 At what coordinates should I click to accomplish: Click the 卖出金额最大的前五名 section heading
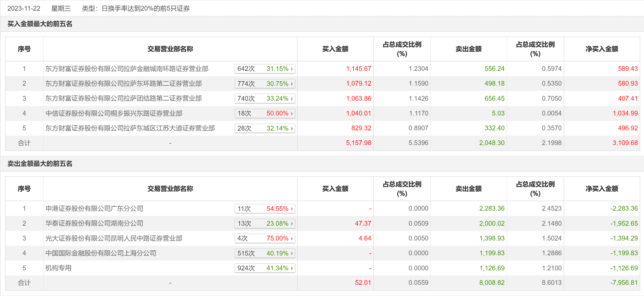click(40, 163)
